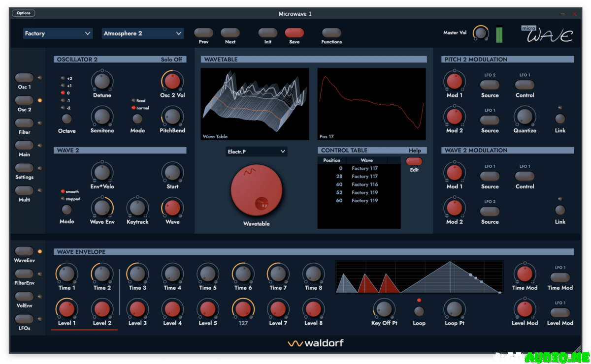
Task: Click the Keytrack knob in Wave 2
Action: tap(137, 208)
